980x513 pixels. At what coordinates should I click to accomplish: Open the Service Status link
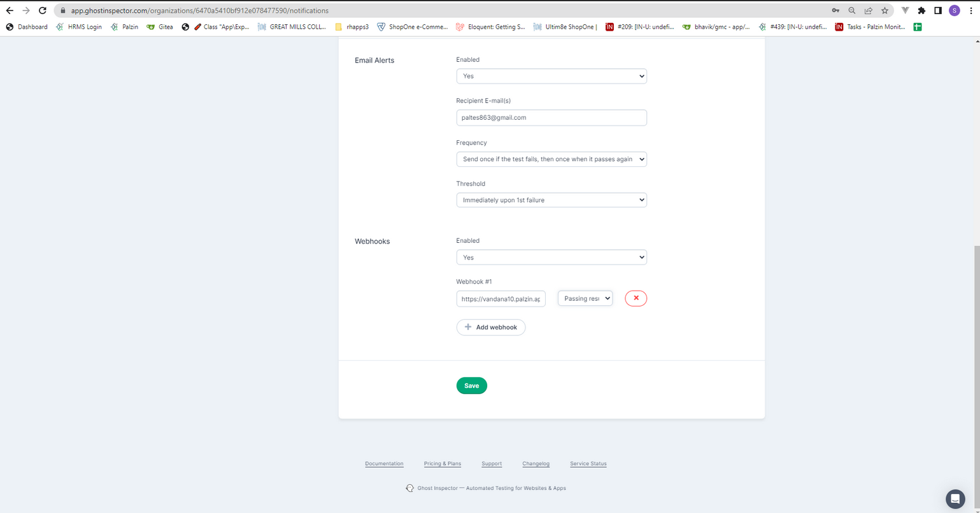pos(588,464)
